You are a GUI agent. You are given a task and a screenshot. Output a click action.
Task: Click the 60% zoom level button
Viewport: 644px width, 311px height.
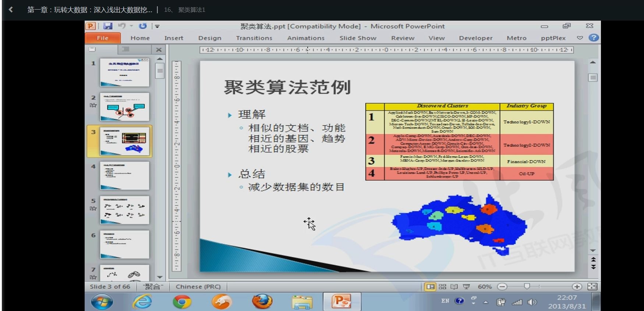click(x=485, y=287)
